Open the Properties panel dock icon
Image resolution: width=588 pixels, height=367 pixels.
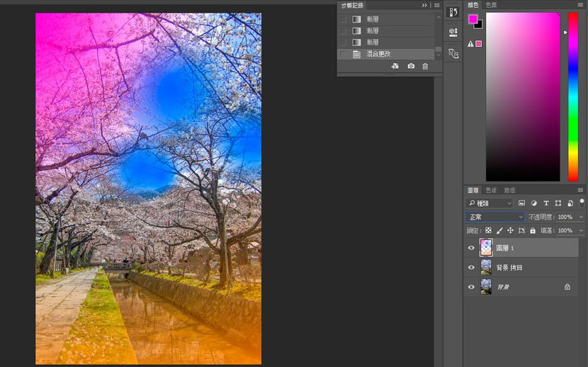pyautogui.click(x=453, y=33)
